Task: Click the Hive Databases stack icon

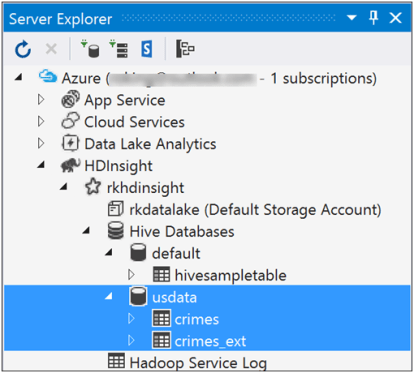Action: (x=116, y=230)
